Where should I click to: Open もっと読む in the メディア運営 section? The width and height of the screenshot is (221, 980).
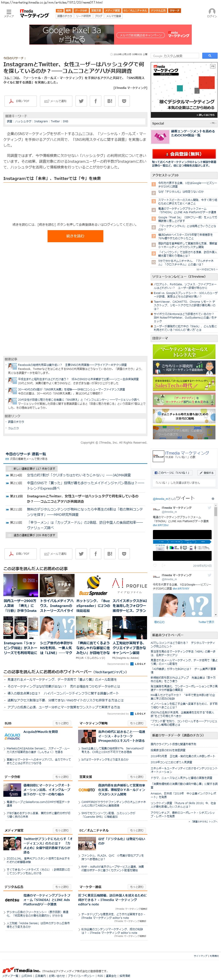[62, 830]
